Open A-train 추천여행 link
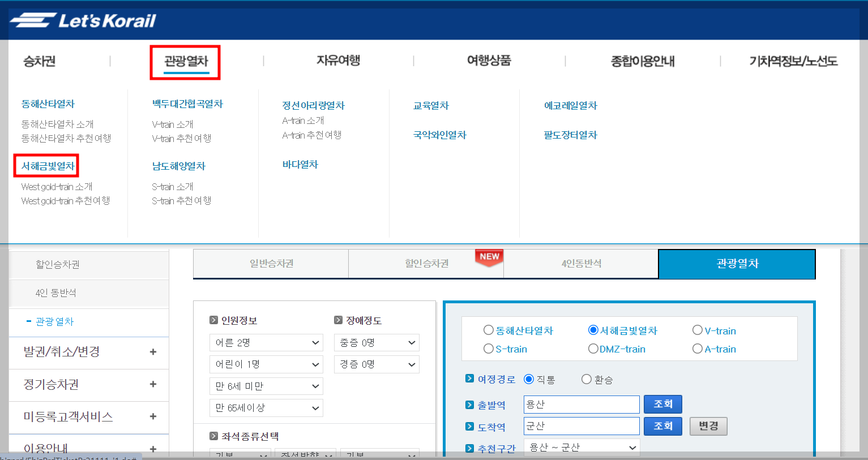The width and height of the screenshot is (868, 460). 312,135
